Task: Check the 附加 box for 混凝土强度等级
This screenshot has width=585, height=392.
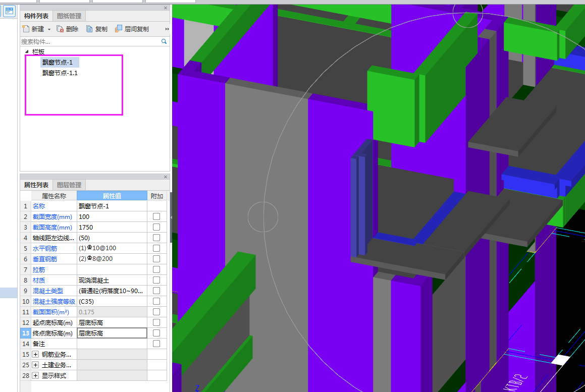Action: (x=156, y=301)
